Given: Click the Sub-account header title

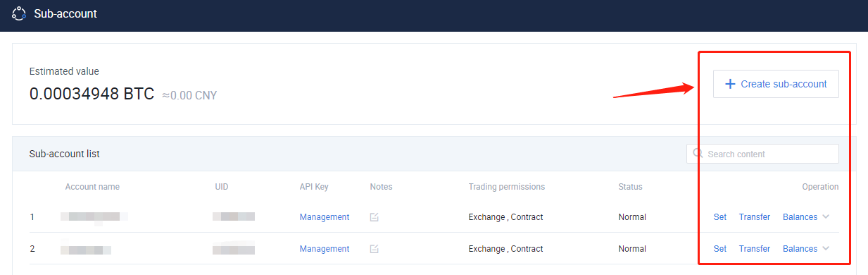Looking at the screenshot, I should (65, 13).
